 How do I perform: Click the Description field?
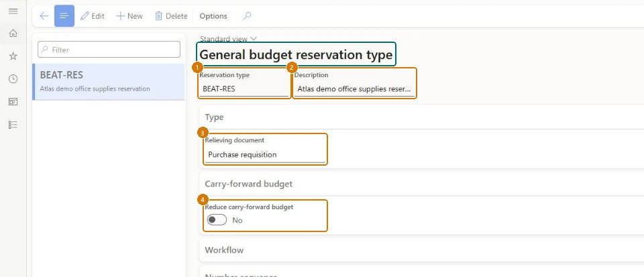pos(354,89)
